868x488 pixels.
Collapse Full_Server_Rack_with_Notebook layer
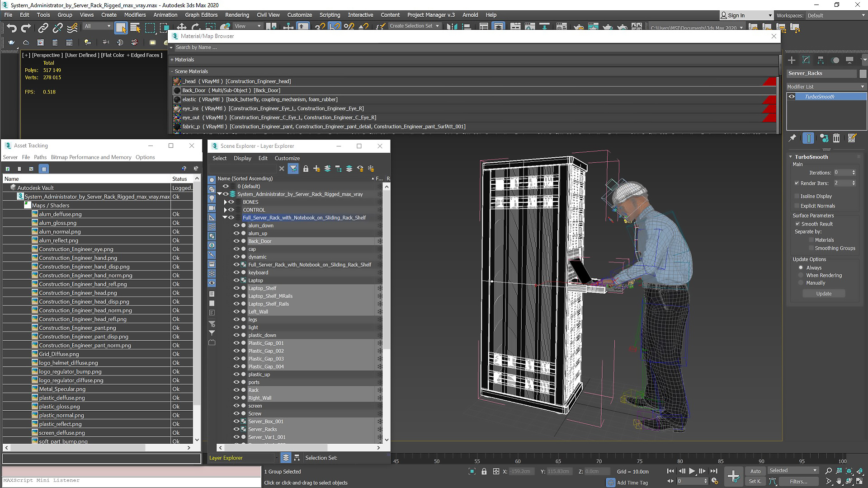tap(225, 217)
